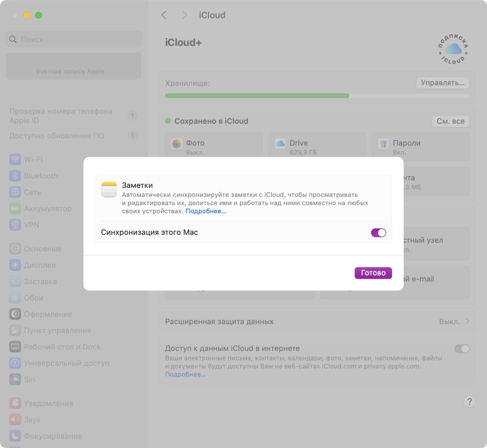This screenshot has height=448, width=487.
Task: Open Проверка номера телефона Apple ID
Action: click(x=73, y=116)
